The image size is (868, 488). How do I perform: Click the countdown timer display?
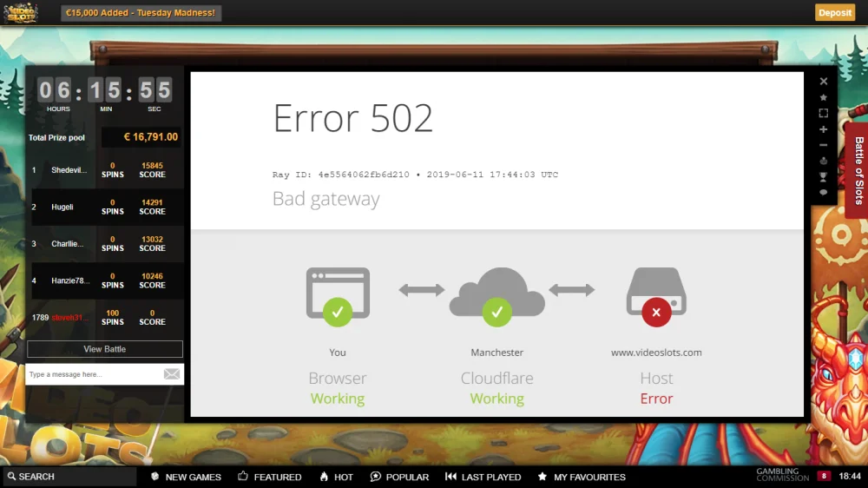pyautogui.click(x=105, y=90)
